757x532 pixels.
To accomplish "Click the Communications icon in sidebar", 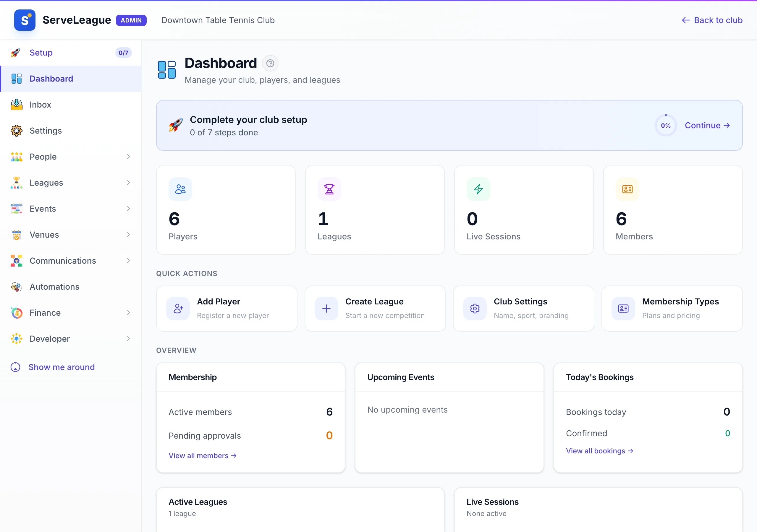I will 17,261.
